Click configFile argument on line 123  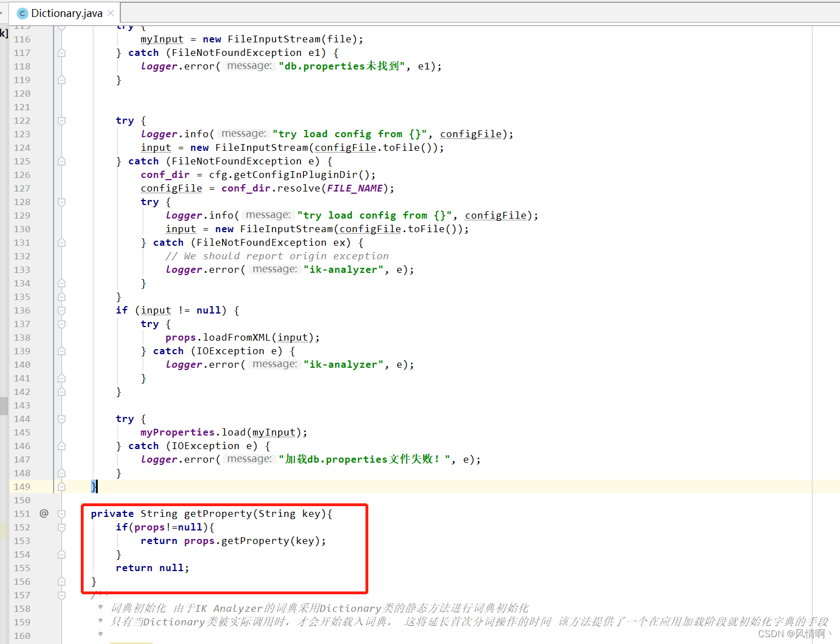(471, 134)
